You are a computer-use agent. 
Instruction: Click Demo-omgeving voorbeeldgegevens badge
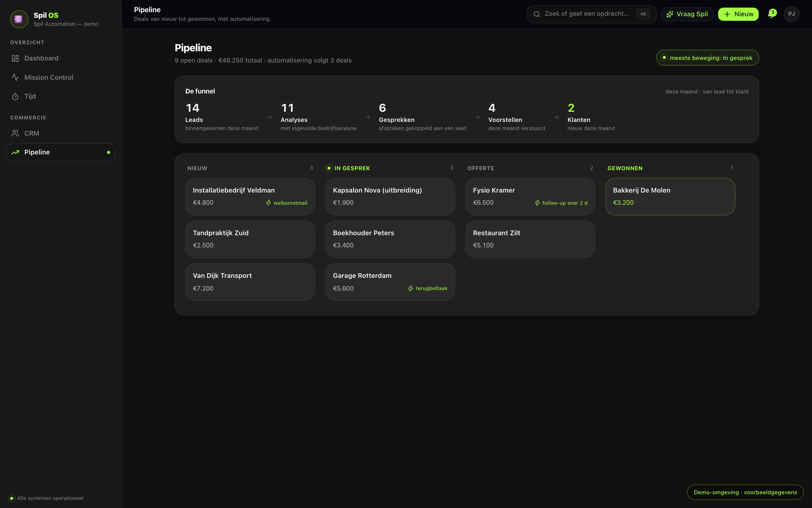pyautogui.click(x=745, y=492)
